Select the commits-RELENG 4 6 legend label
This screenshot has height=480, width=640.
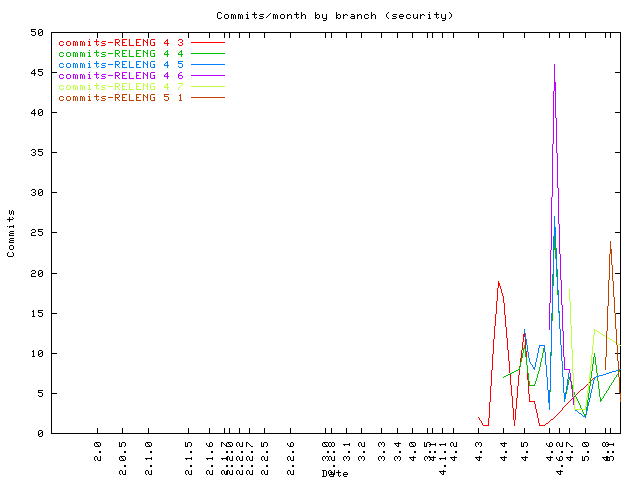pos(121,76)
